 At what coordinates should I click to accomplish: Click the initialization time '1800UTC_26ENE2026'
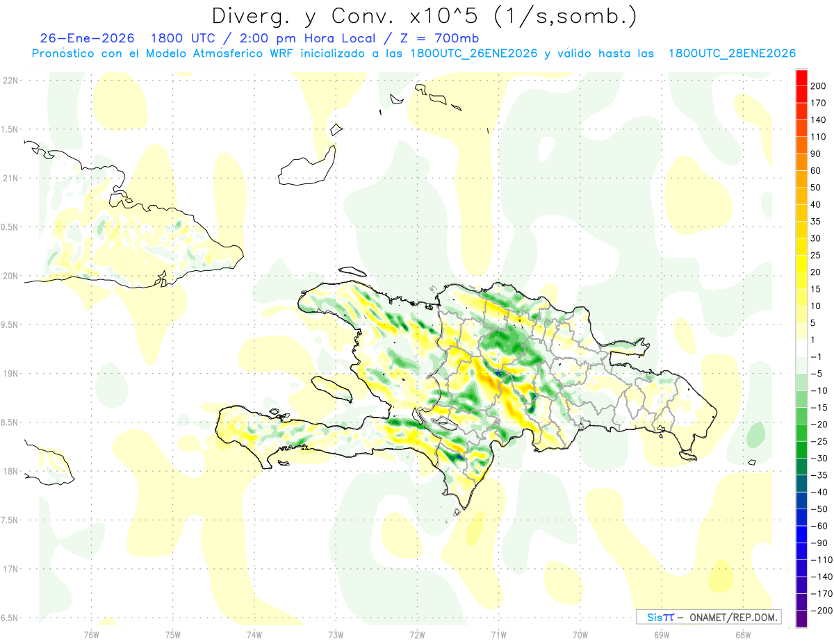473,53
